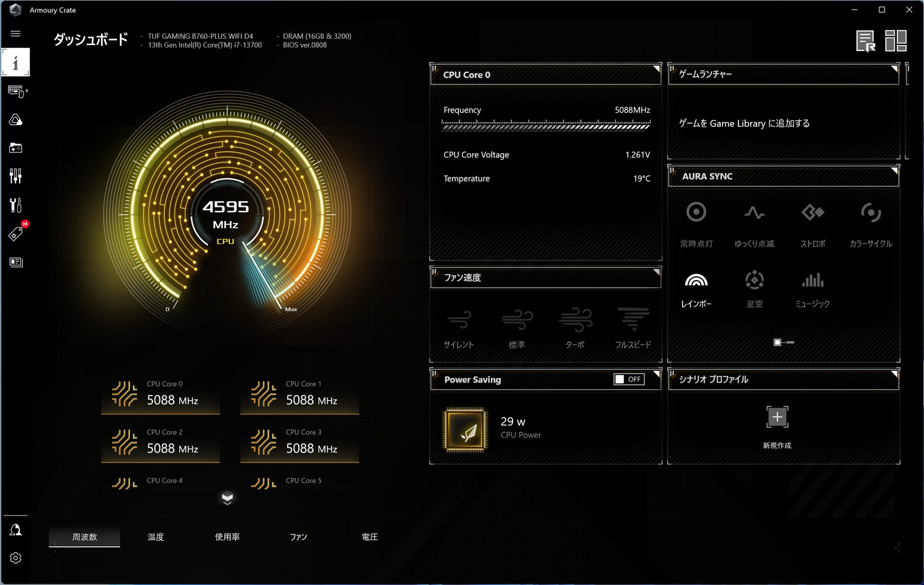Image resolution: width=924 pixels, height=585 pixels.
Task: Expand the AURA SYNC panel corner arrow
Action: click(x=894, y=170)
